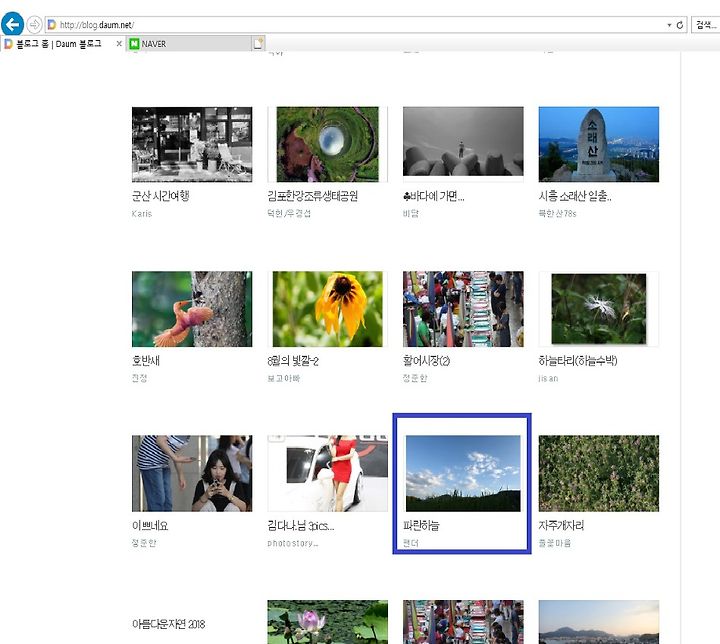Open the bottom row sunset landscape thumbnail

tap(598, 622)
